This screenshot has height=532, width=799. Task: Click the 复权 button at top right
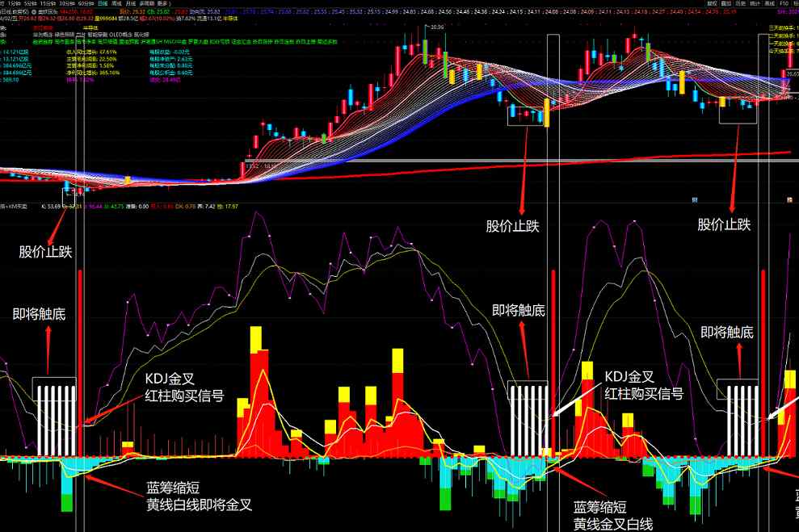coord(712,3)
